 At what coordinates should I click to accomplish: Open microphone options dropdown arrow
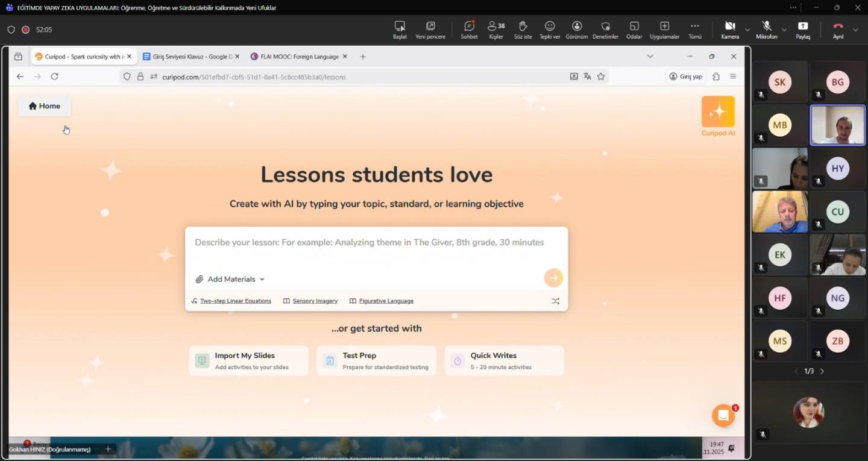pos(784,30)
